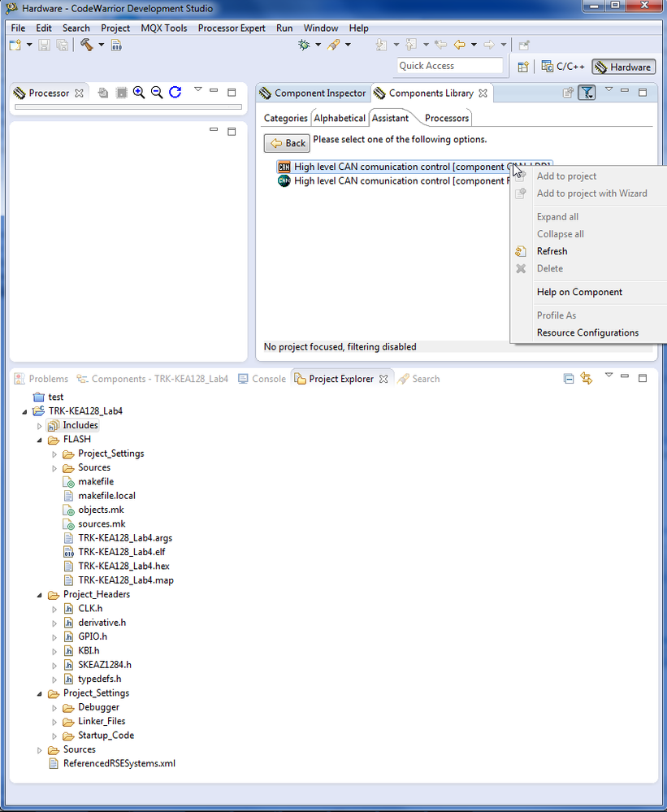The image size is (667, 812).
Task: Click the Save toolbar icon
Action: pyautogui.click(x=45, y=45)
